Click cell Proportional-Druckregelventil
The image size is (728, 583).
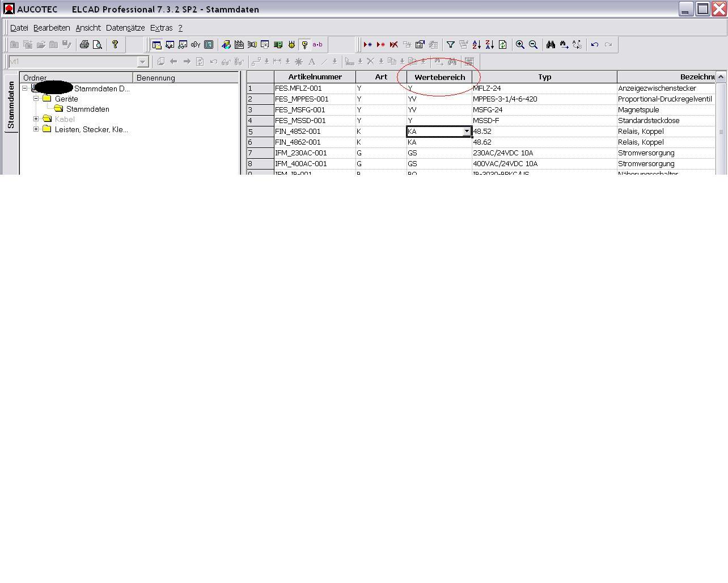coord(666,99)
